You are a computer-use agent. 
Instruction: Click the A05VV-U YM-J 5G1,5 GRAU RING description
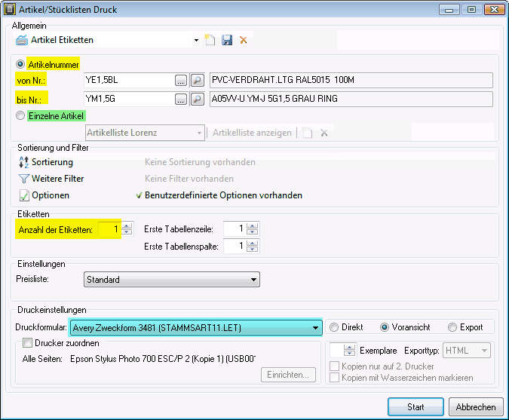point(351,99)
